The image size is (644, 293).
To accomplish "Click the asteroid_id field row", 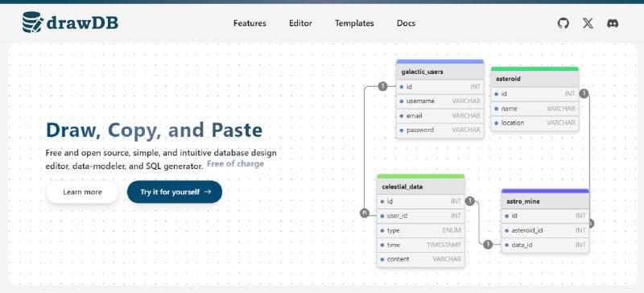I will (545, 230).
